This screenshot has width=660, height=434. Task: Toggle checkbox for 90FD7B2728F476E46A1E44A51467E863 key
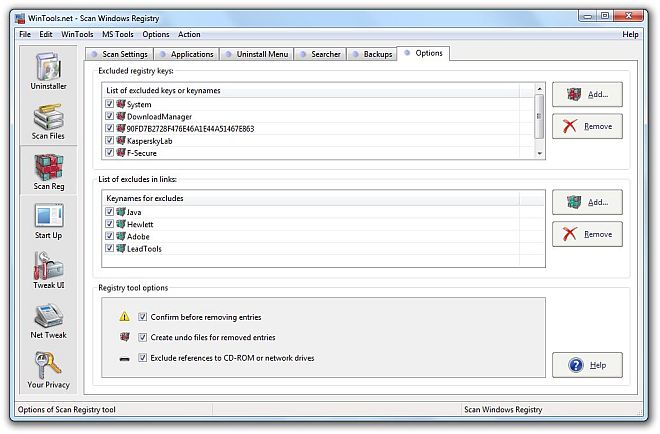click(x=109, y=128)
